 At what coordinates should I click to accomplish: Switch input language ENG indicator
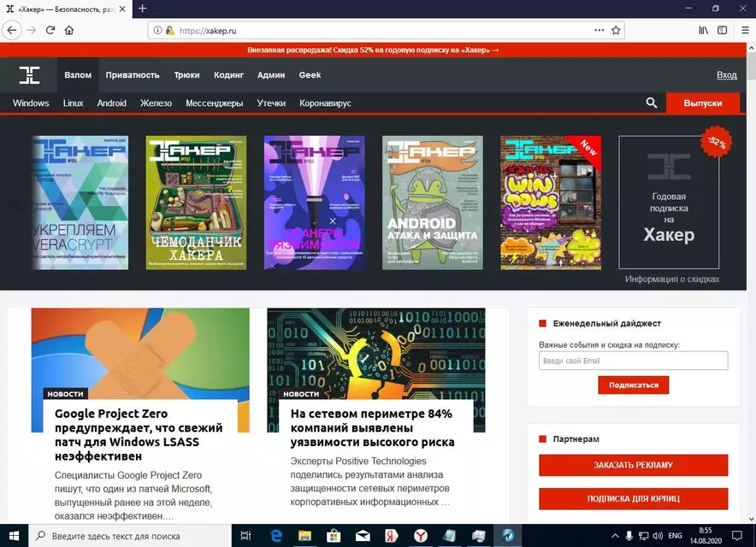click(x=675, y=536)
